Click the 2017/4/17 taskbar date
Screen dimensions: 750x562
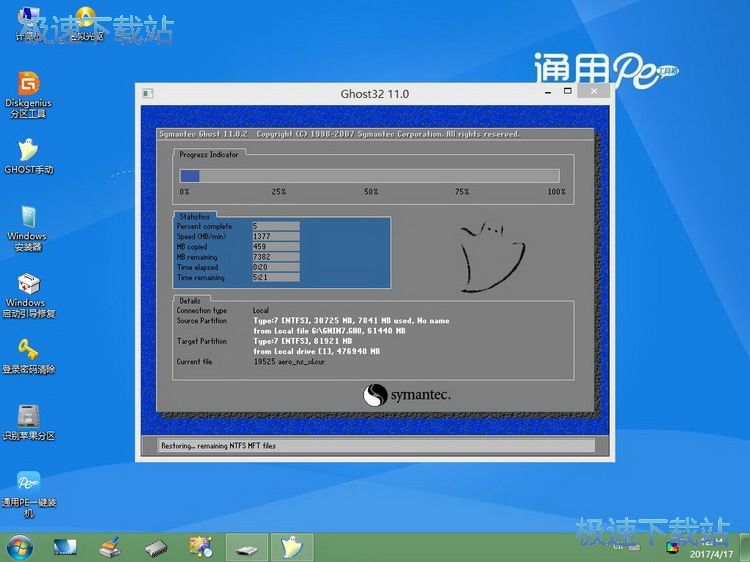pos(711,554)
